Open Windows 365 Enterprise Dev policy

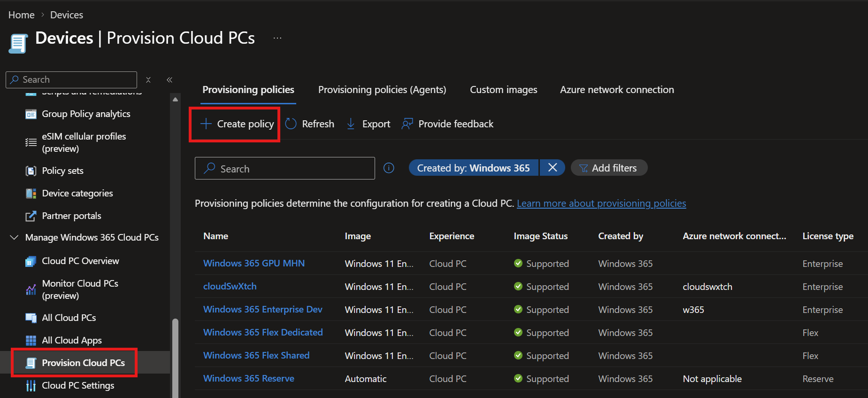coord(263,310)
